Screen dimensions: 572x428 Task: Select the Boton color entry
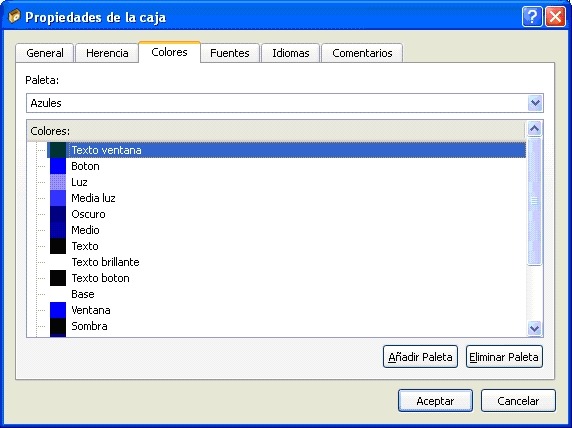85,166
